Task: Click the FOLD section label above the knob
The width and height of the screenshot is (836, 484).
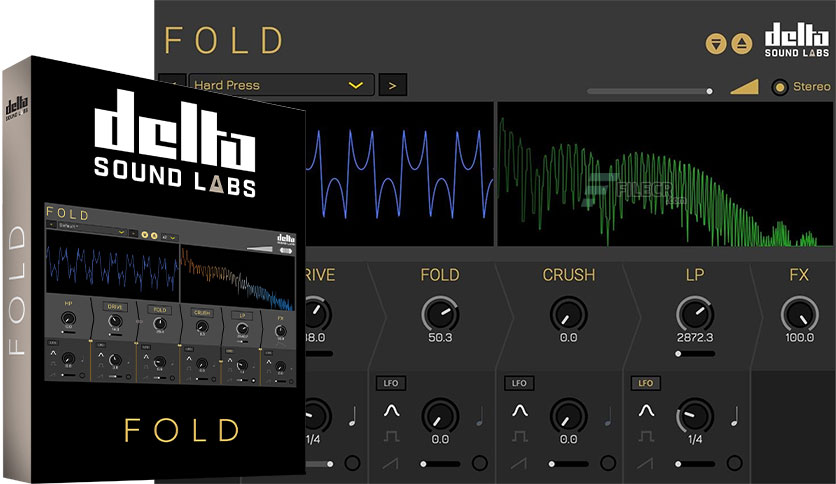Action: pos(440,275)
